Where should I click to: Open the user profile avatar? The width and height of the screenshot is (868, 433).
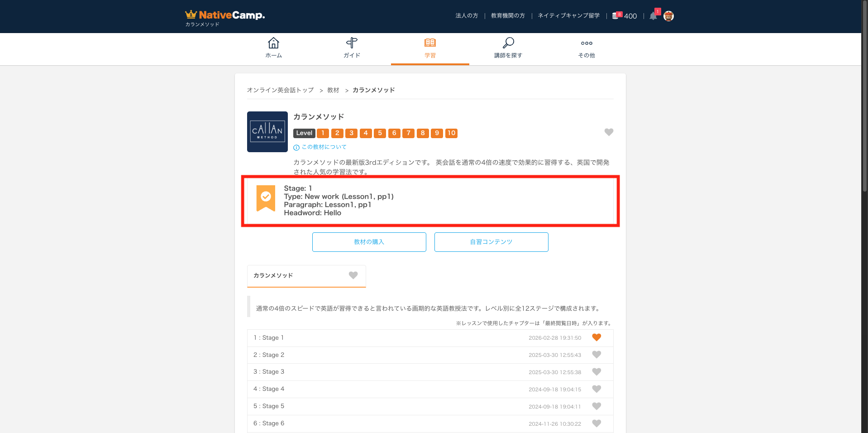click(668, 16)
